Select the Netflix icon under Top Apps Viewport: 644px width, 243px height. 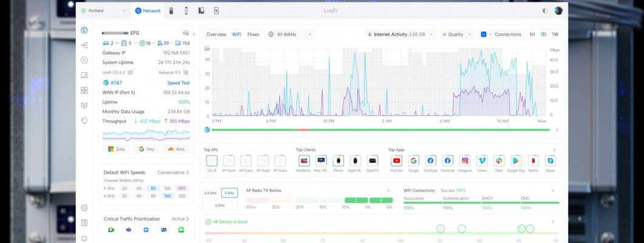click(533, 161)
